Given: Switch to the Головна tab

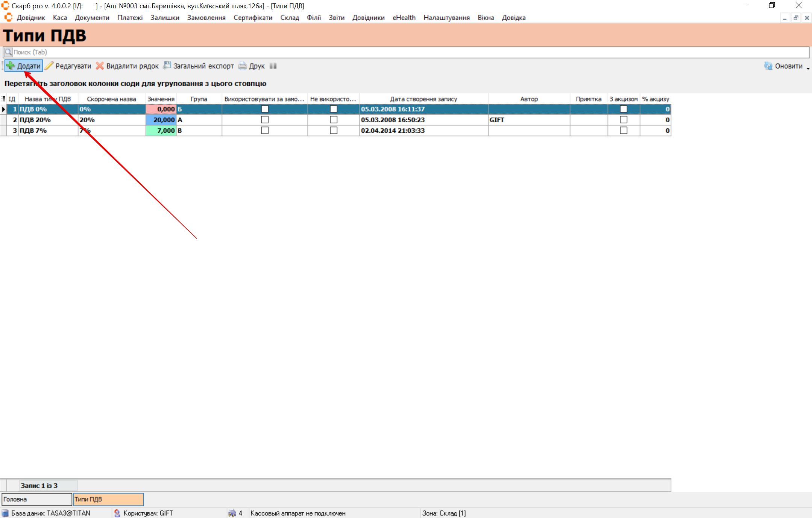Looking at the screenshot, I should pos(36,499).
